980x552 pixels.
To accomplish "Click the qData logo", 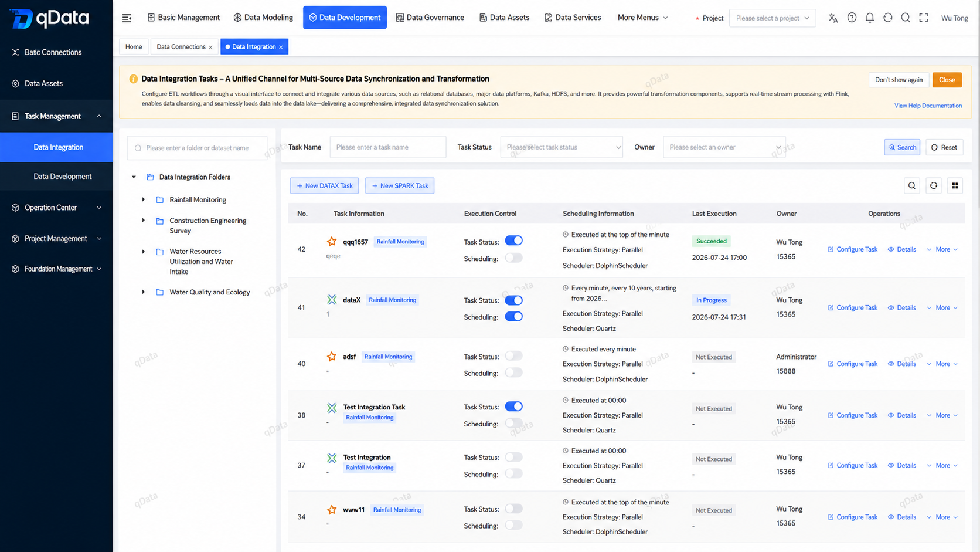I will [50, 18].
